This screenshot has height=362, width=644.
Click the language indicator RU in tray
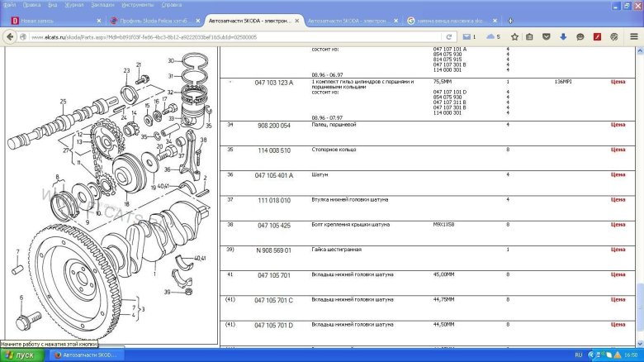click(579, 355)
